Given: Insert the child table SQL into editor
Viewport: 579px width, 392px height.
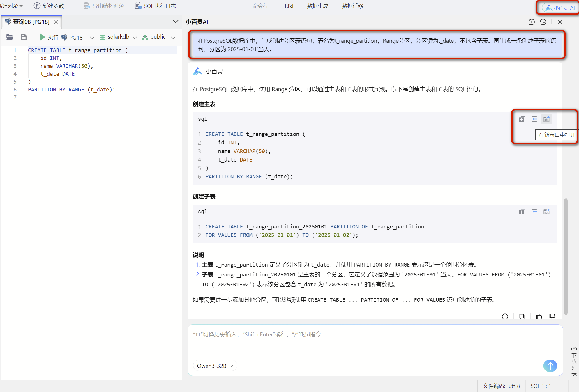Looking at the screenshot, I should (x=534, y=212).
